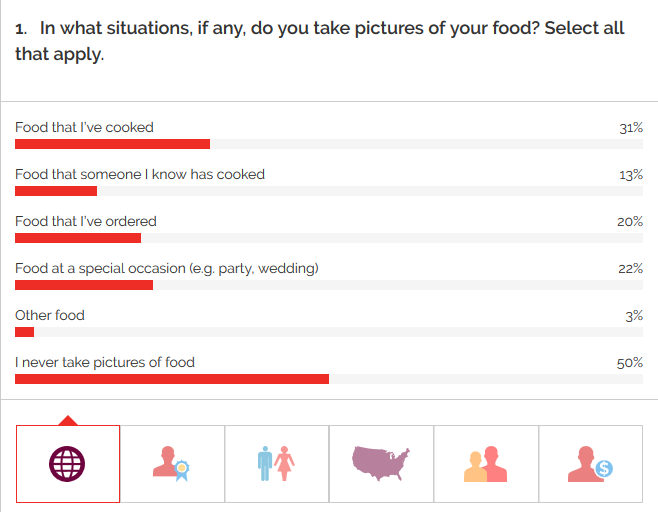
Task: Click the red bar for 'Food that I've cooked'
Action: click(112, 144)
